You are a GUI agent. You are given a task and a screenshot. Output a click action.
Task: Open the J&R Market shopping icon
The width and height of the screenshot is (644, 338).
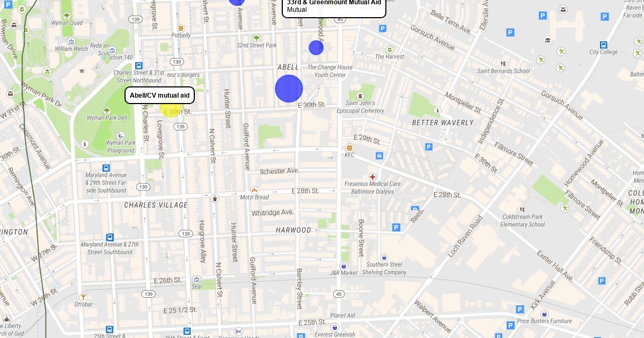tap(343, 266)
